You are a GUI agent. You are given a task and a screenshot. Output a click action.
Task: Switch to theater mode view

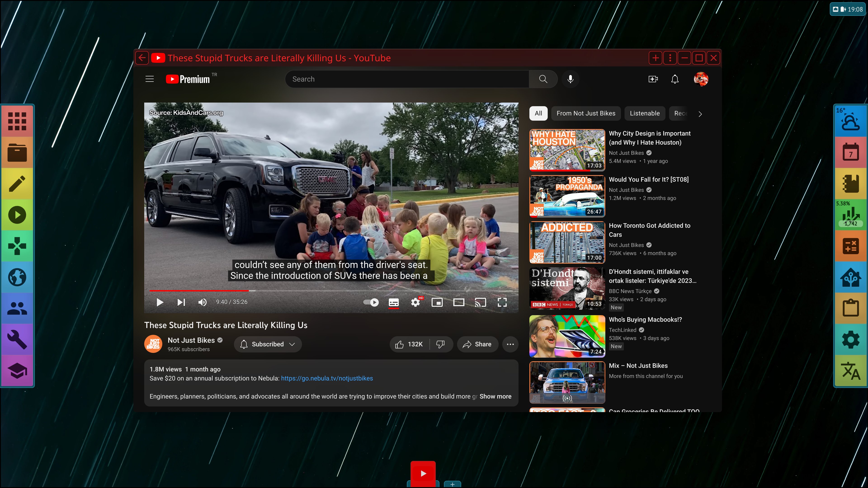click(459, 302)
